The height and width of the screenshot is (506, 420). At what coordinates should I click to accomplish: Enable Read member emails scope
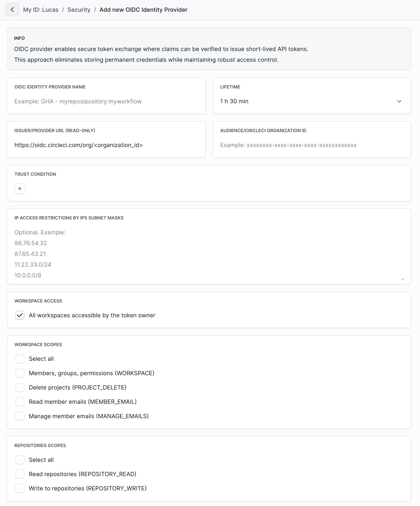point(20,402)
